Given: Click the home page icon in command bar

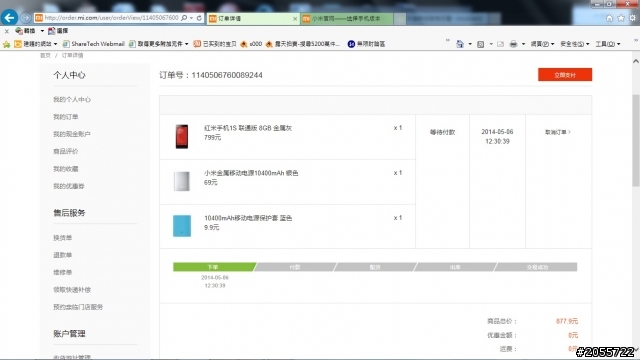Looking at the screenshot, I should click(460, 44).
